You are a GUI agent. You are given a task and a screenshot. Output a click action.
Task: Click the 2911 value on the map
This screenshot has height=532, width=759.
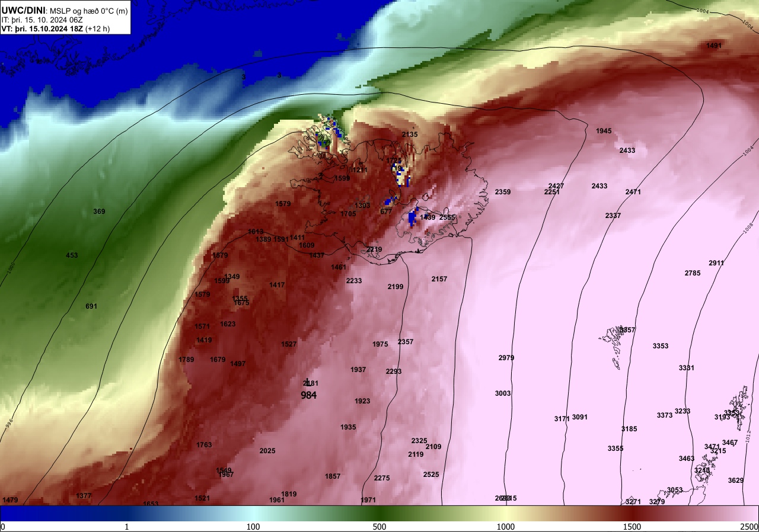[716, 263]
